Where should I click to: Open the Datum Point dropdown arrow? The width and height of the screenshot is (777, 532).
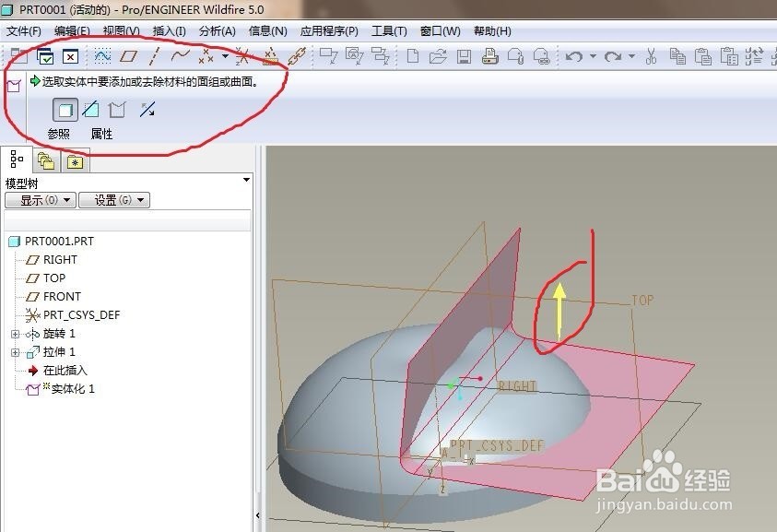pos(225,56)
